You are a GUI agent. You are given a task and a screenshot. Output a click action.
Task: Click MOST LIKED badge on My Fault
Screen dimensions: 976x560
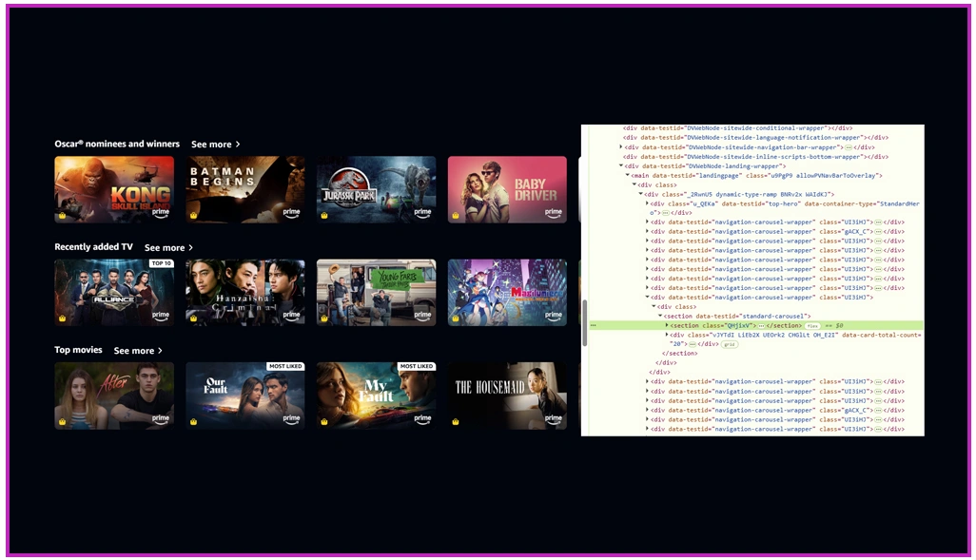pyautogui.click(x=417, y=366)
